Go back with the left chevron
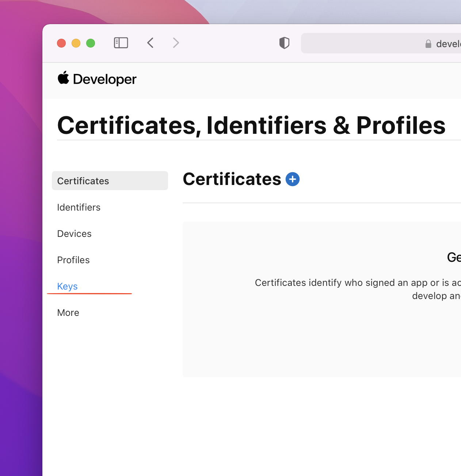This screenshot has width=461, height=476. coord(150,43)
